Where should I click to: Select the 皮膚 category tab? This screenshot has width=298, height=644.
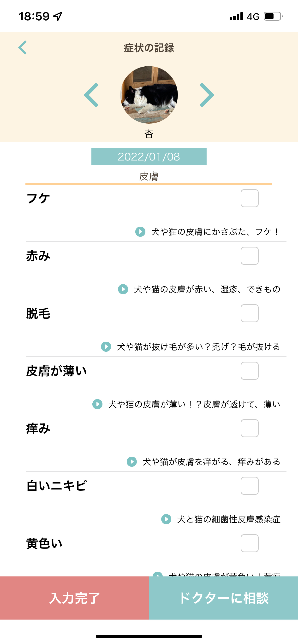pyautogui.click(x=149, y=176)
